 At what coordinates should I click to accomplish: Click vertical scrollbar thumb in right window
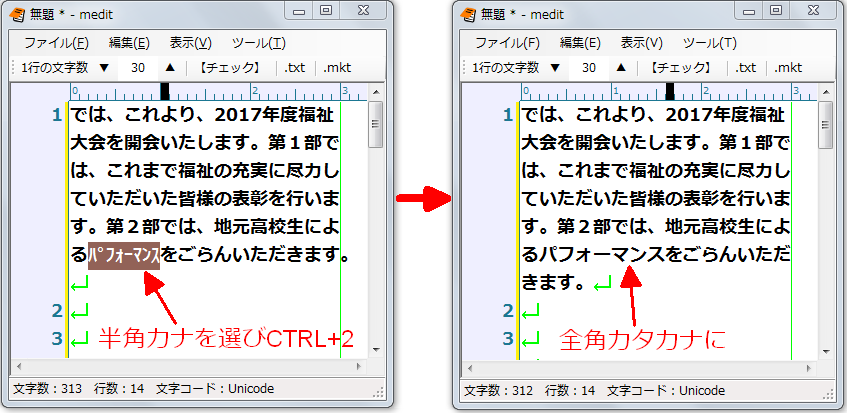(826, 125)
